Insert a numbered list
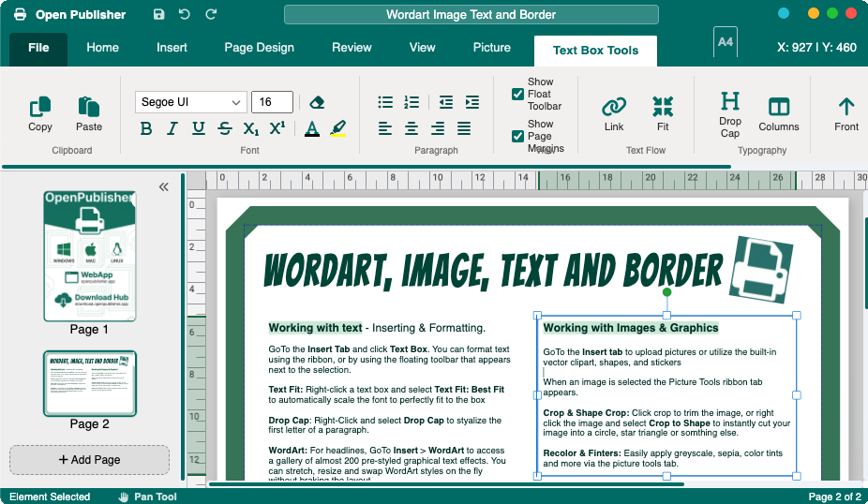Image resolution: width=868 pixels, height=504 pixels. (x=412, y=102)
